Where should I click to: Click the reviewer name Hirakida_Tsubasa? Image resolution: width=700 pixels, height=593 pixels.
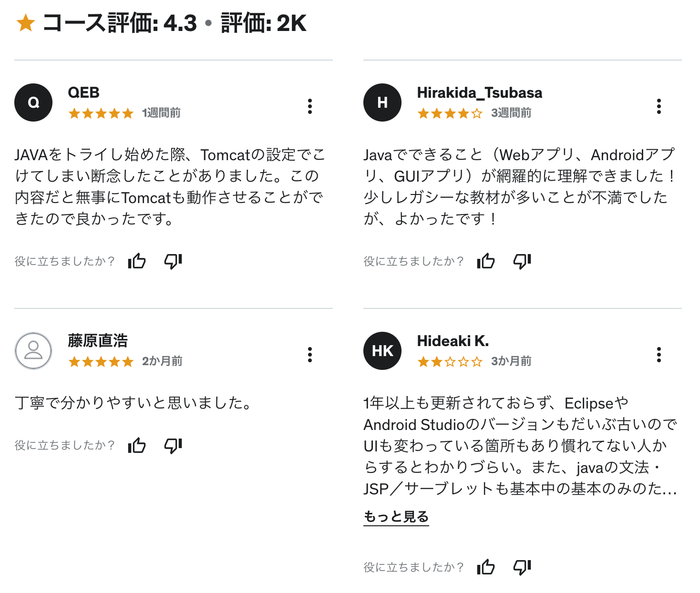480,93
